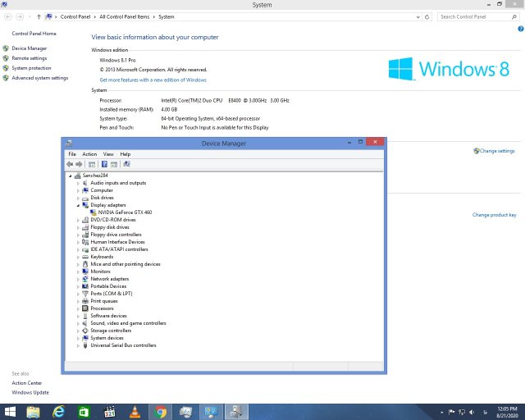The height and width of the screenshot is (420, 525).
Task: Open the Action menu in Device Manager
Action: click(x=89, y=154)
